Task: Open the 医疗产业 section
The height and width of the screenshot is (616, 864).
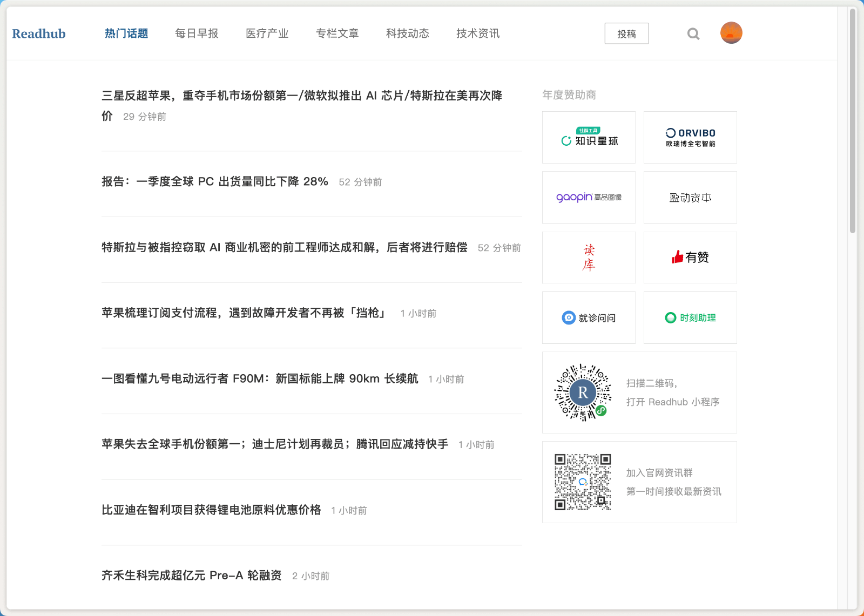Action: click(x=267, y=33)
